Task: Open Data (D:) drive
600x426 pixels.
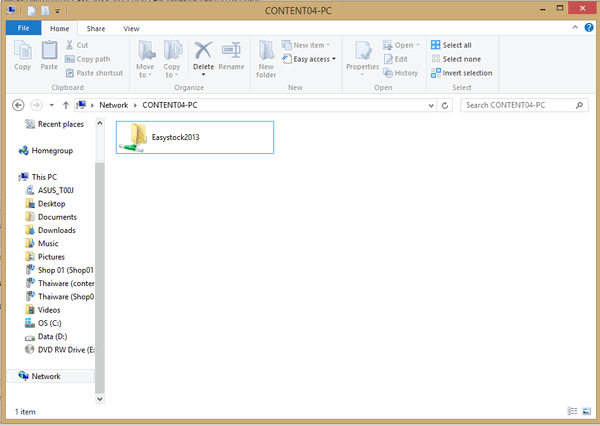Action: [46, 336]
